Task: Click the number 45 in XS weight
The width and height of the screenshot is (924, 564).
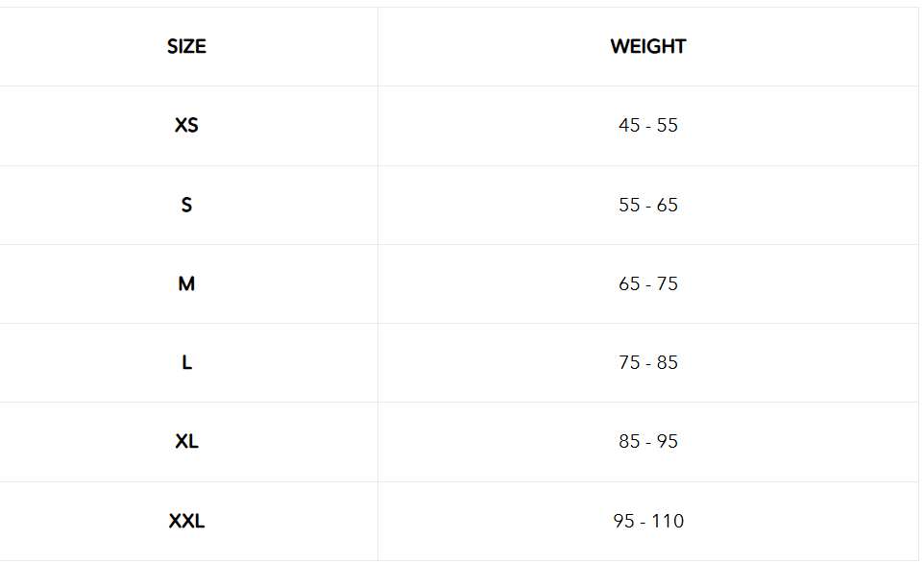Action: pyautogui.click(x=629, y=126)
